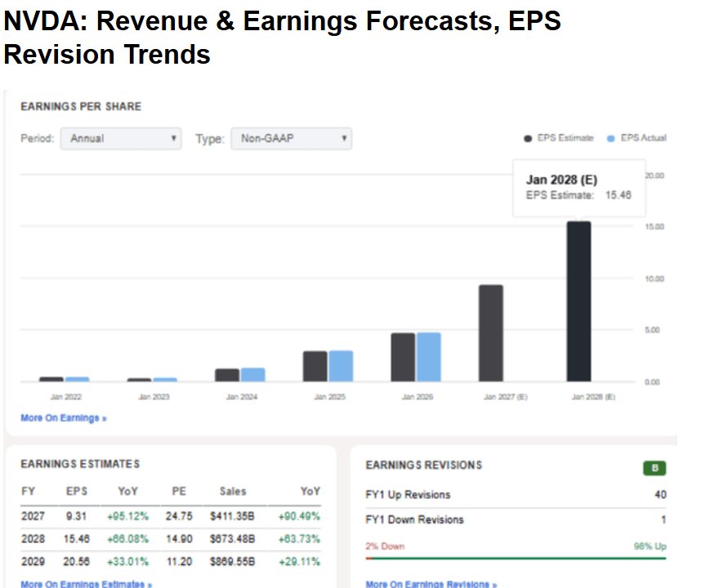
Task: Click the +95.12% YoY value
Action: [x=128, y=516]
